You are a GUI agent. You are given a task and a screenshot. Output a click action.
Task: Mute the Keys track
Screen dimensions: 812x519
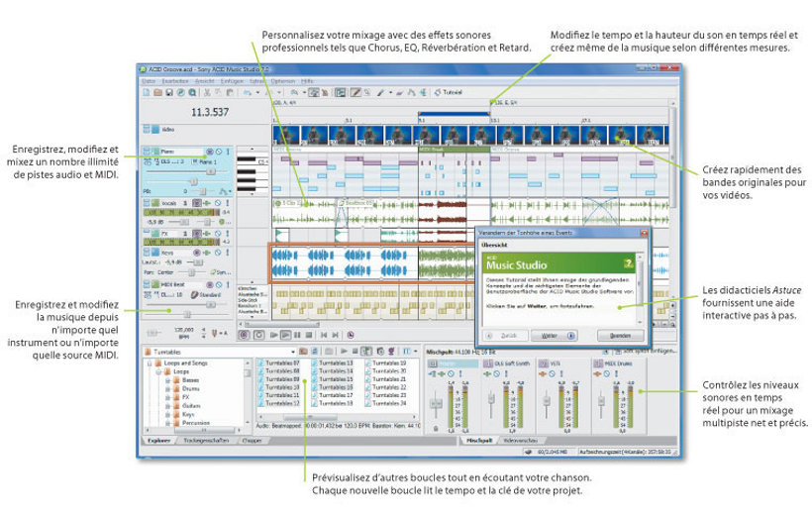pyautogui.click(x=218, y=253)
